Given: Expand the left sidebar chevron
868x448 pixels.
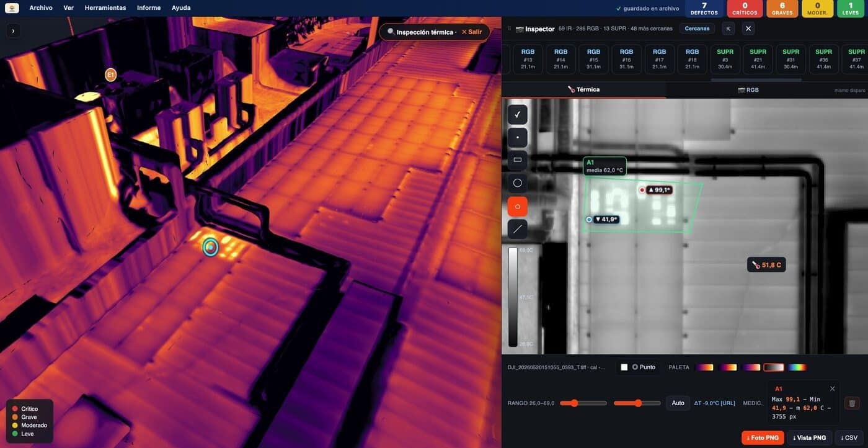Looking at the screenshot, I should pyautogui.click(x=13, y=30).
